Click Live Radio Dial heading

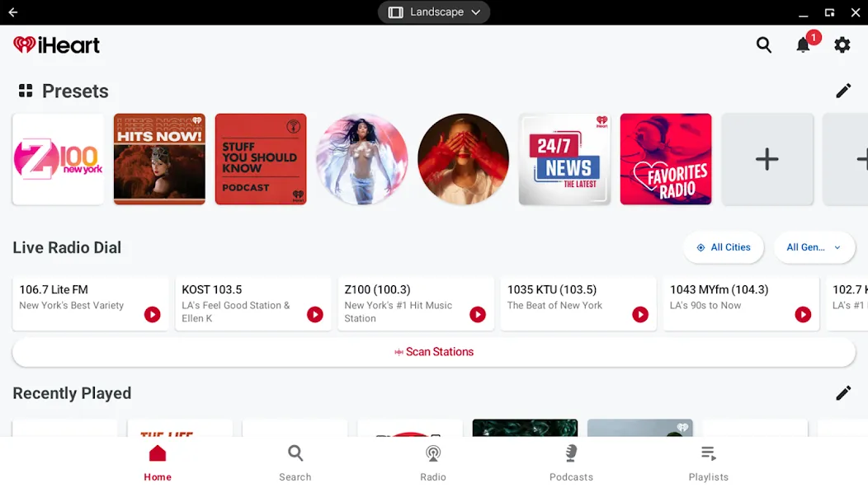(x=67, y=247)
